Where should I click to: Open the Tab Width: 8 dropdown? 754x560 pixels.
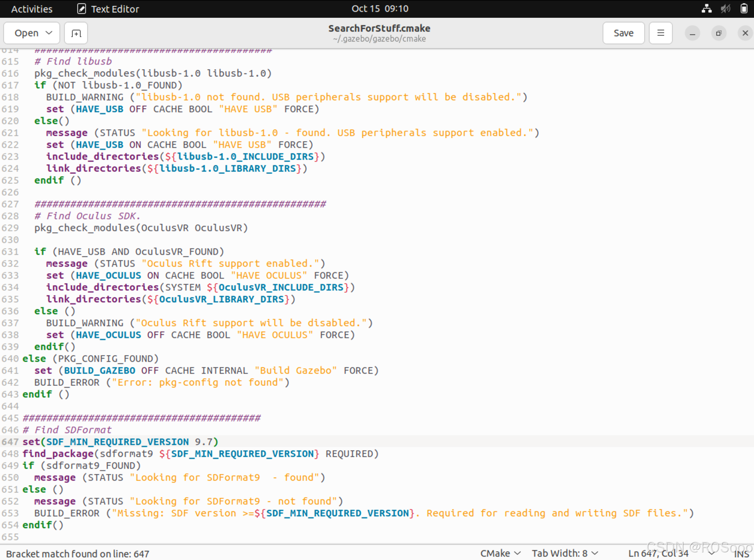565,553
